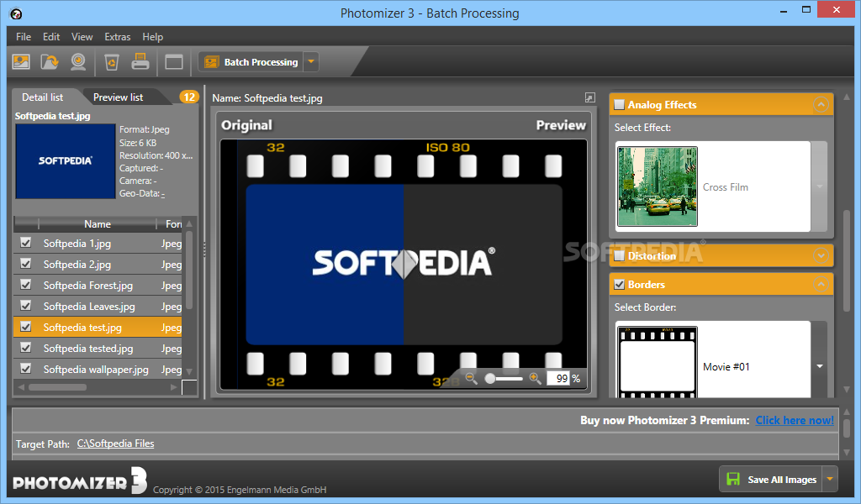Close the Photomizer window
The width and height of the screenshot is (861, 504).
[x=837, y=9]
